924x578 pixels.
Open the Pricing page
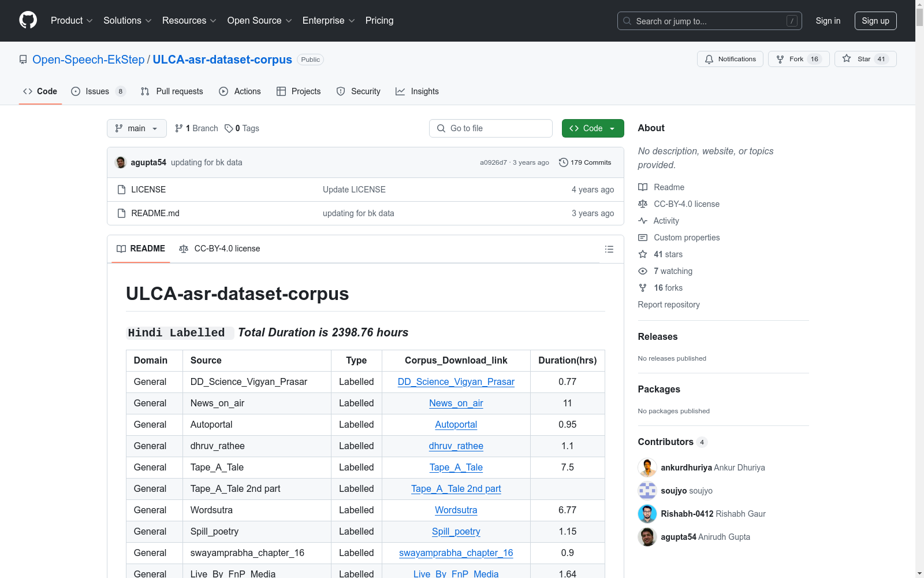[x=379, y=21]
